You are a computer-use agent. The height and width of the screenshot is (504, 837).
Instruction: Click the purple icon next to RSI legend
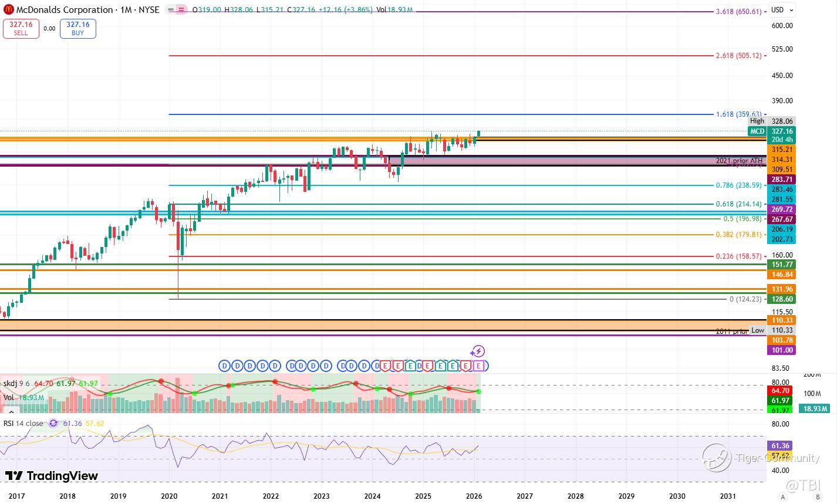53,422
